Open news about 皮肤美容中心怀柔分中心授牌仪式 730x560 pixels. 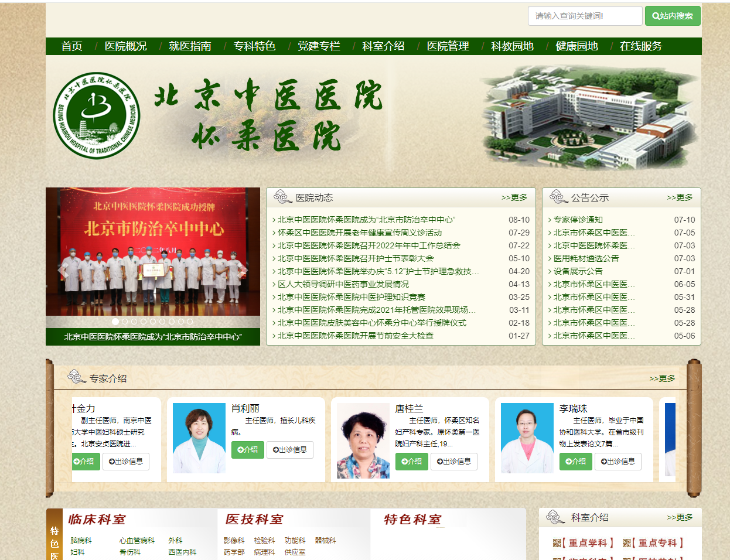(372, 323)
